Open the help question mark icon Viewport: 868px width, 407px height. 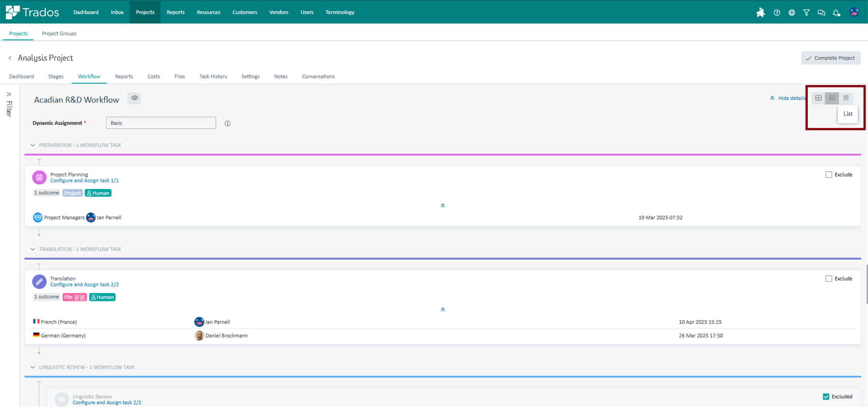click(x=777, y=13)
